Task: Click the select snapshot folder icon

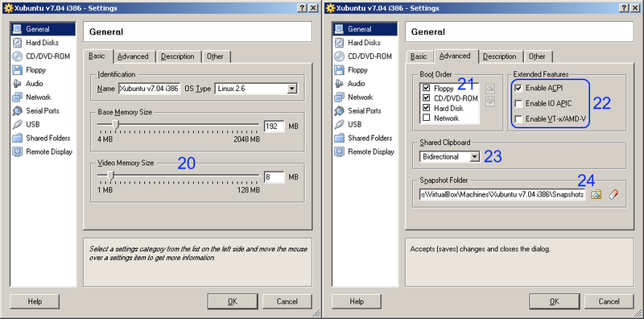Action: pyautogui.click(x=596, y=194)
